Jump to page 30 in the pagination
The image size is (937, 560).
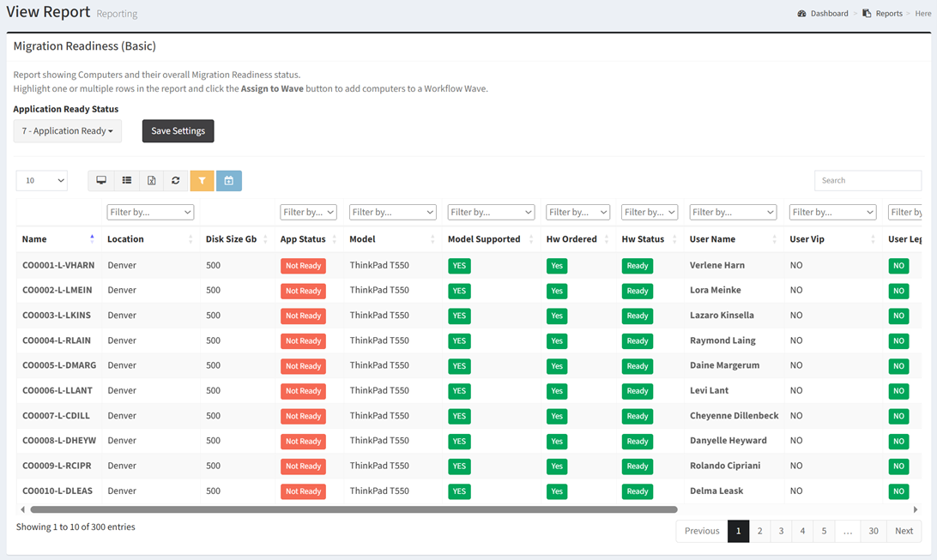(x=873, y=531)
